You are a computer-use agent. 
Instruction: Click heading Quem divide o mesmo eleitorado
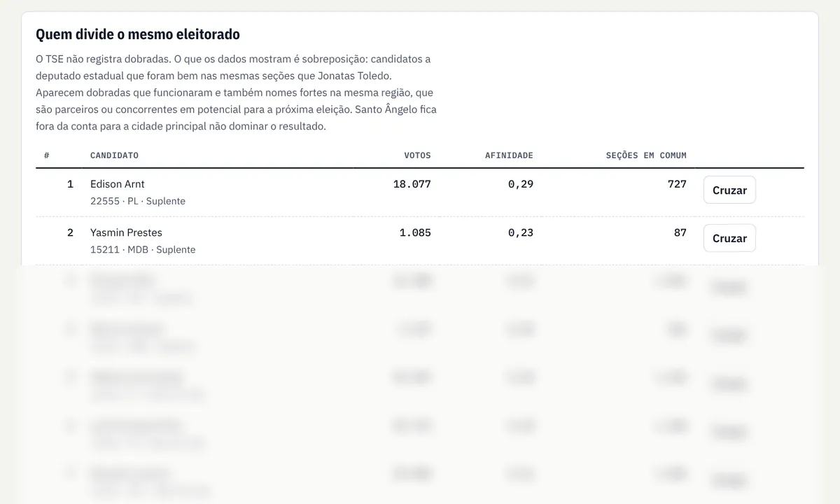click(x=138, y=34)
